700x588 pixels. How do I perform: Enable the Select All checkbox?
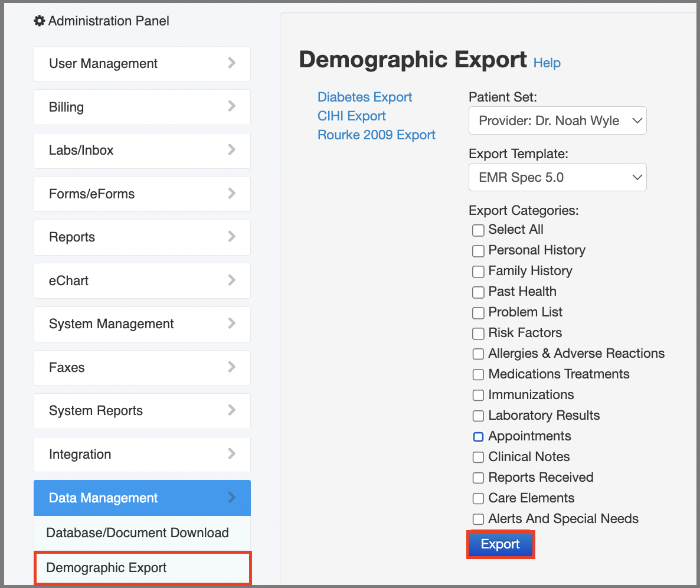click(478, 230)
